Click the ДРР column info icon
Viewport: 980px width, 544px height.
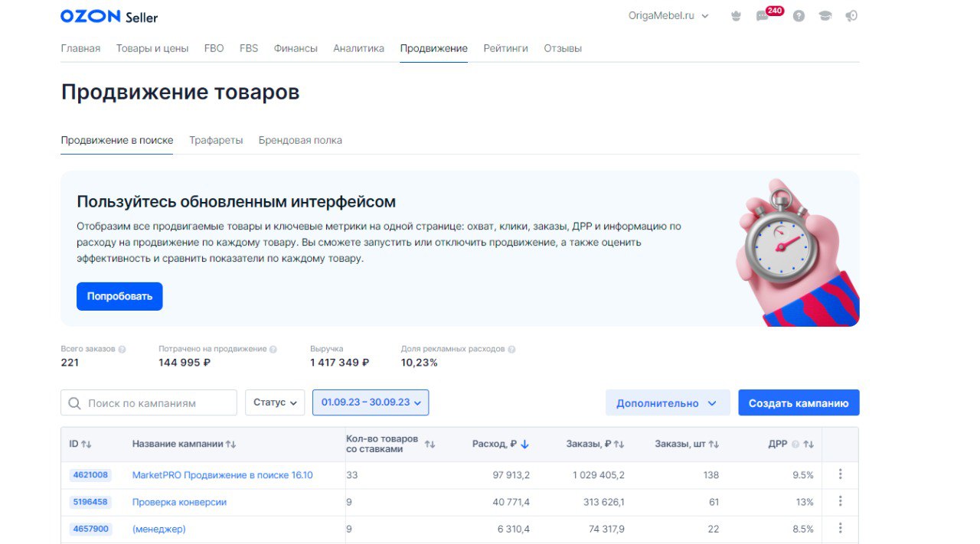point(795,445)
